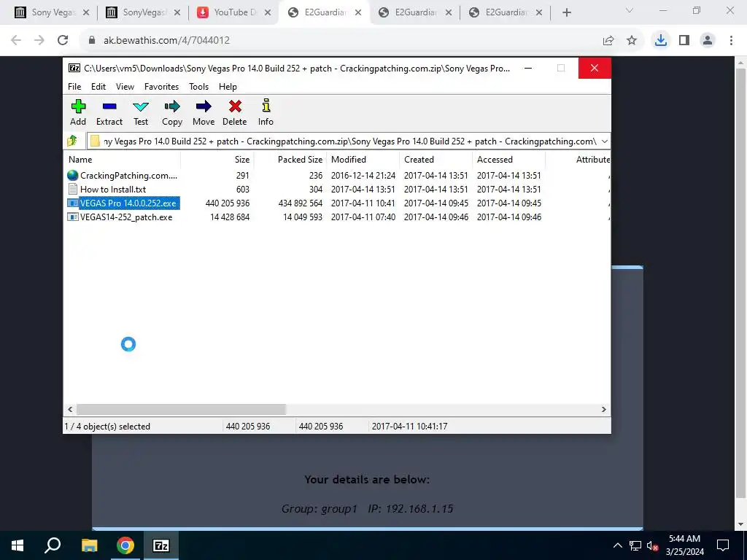
Task: Open the Favorites menu
Action: [x=161, y=87]
